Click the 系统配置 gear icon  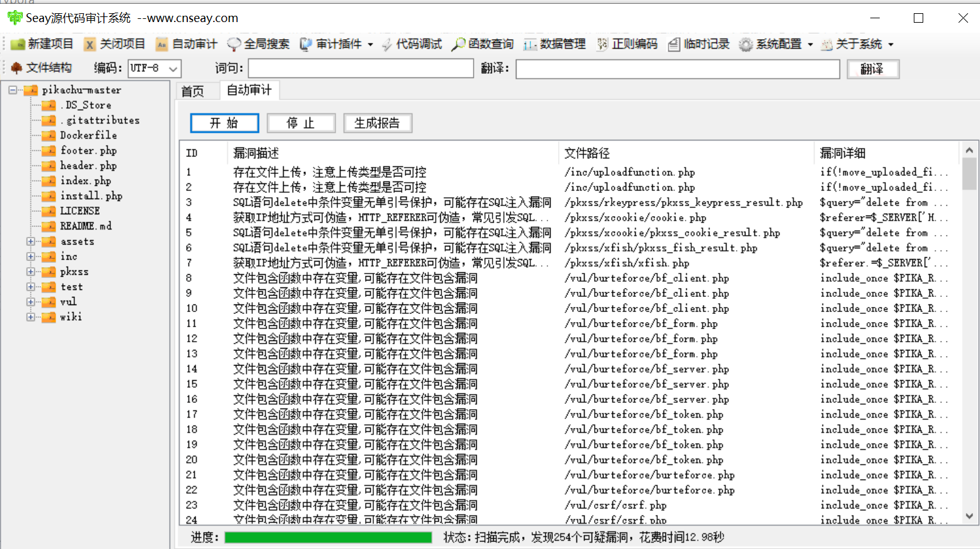tap(746, 44)
